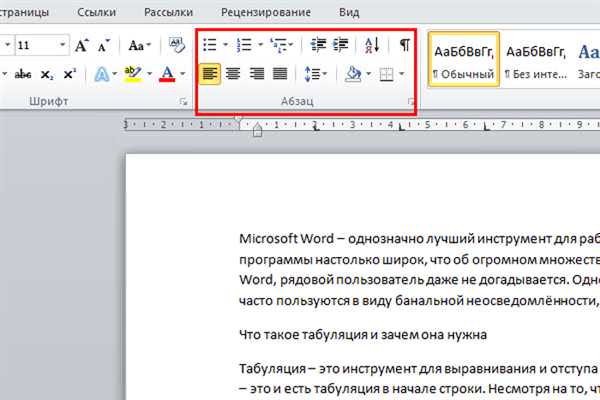This screenshot has height=400, width=600.
Task: Open the font size dropdown arrow
Action: coord(62,45)
